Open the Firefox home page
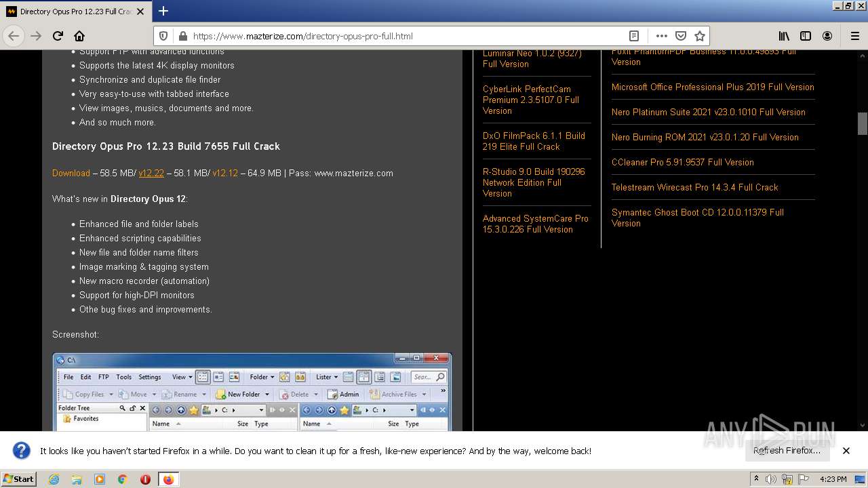The height and width of the screenshot is (488, 868). [79, 36]
